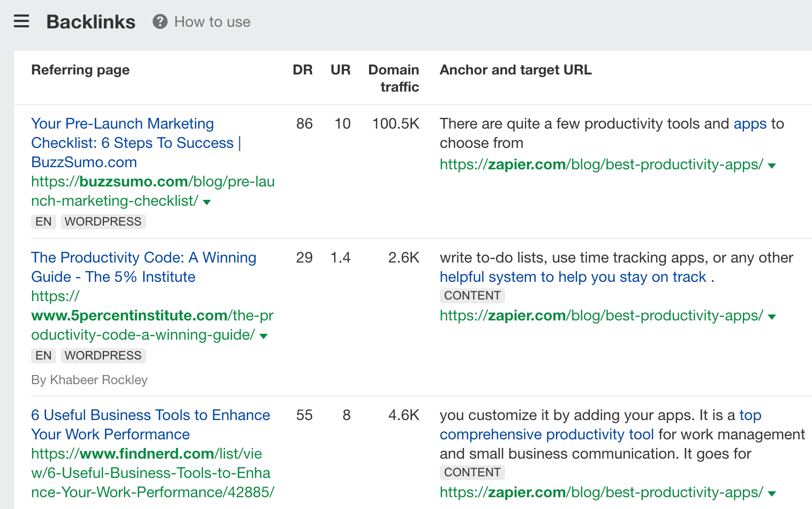Viewport: 812px width, 509px height.
Task: Click the WORDPRESS tag under the BuzzSumo row
Action: [103, 222]
